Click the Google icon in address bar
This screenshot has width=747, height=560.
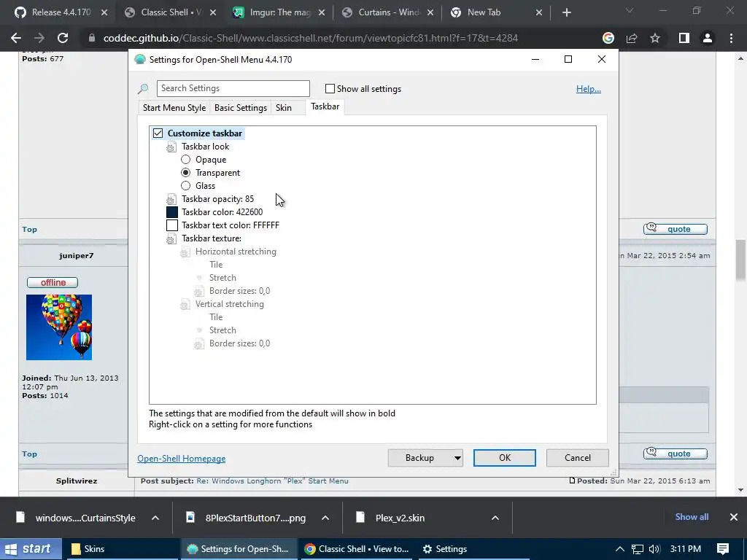(608, 38)
